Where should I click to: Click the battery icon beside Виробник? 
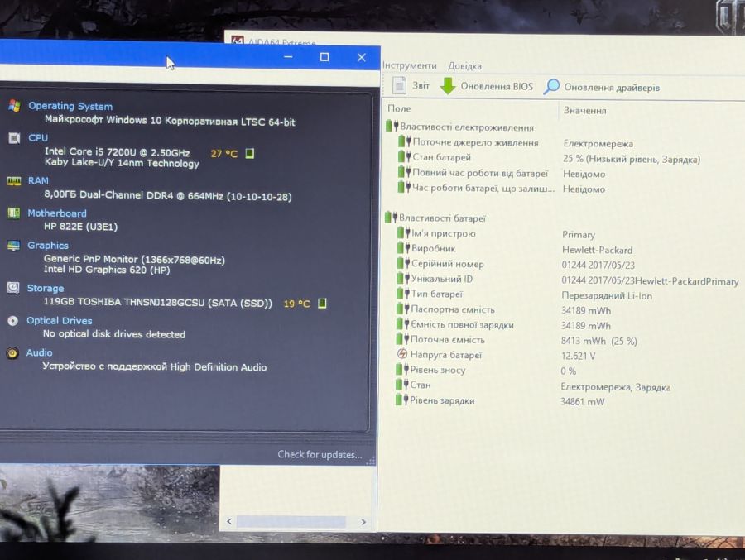click(403, 248)
